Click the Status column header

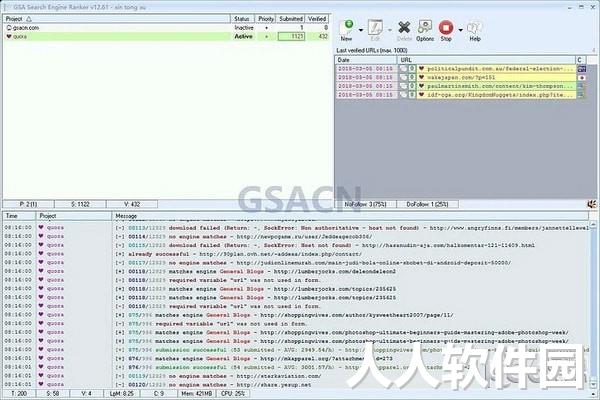[x=242, y=18]
